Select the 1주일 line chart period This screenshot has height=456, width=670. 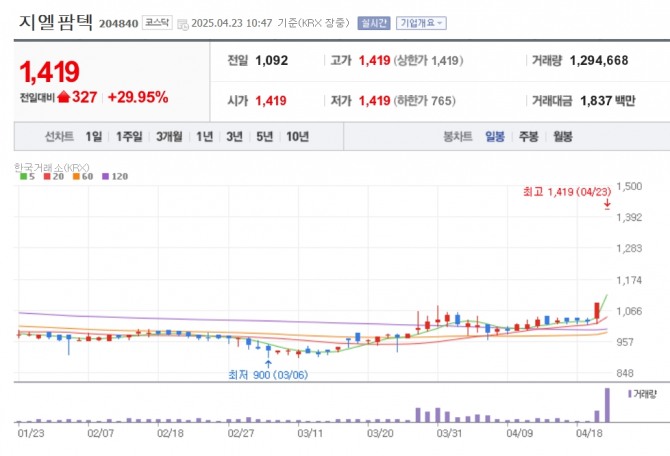(x=129, y=137)
